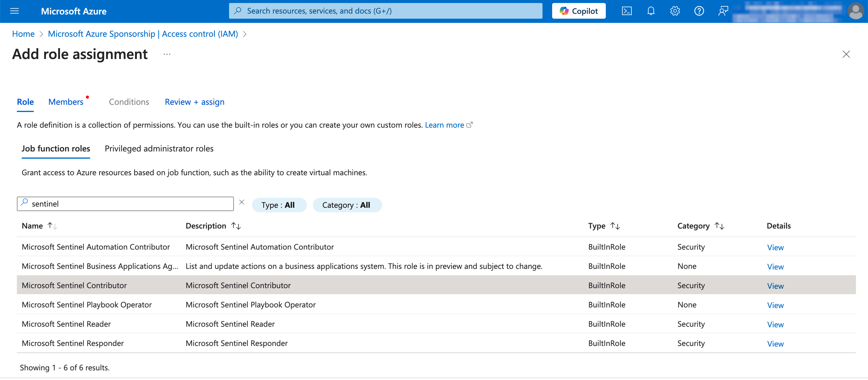868x380 pixels.
Task: Switch to the Role tab
Action: click(25, 102)
